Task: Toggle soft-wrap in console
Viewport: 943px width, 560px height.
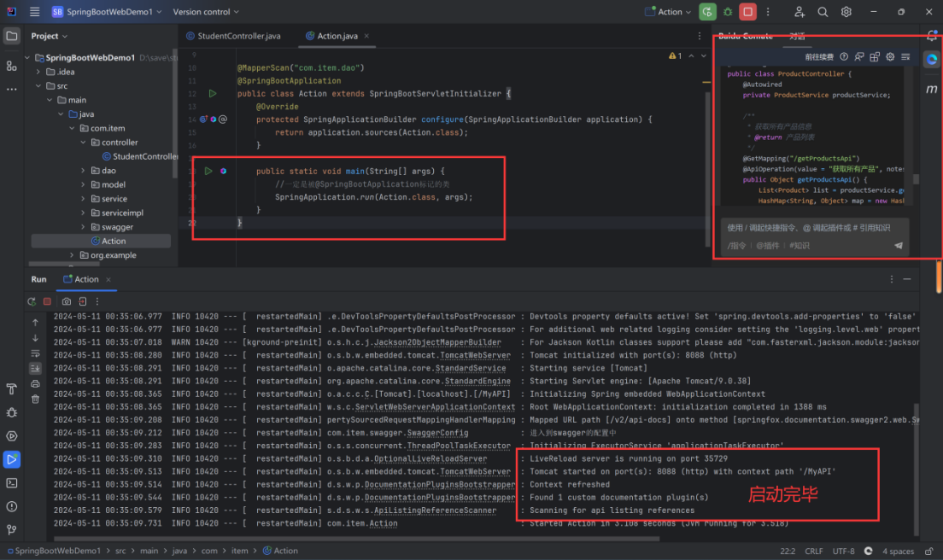Action: [36, 353]
